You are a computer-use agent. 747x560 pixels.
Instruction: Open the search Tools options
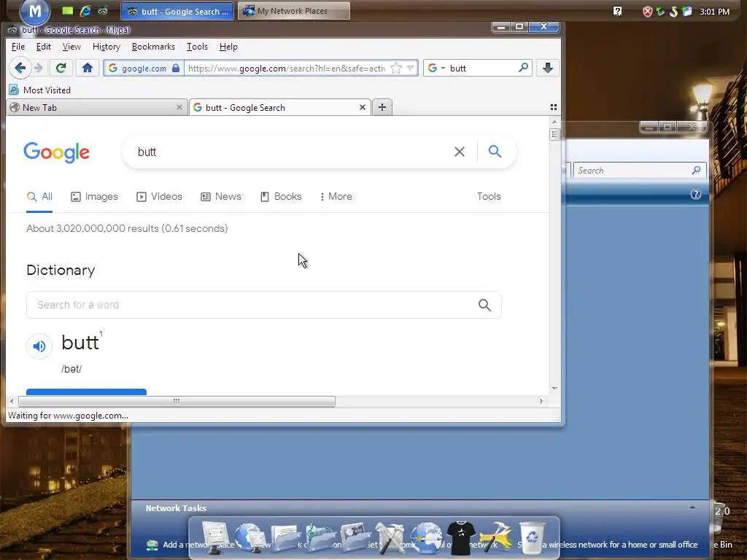coord(489,197)
